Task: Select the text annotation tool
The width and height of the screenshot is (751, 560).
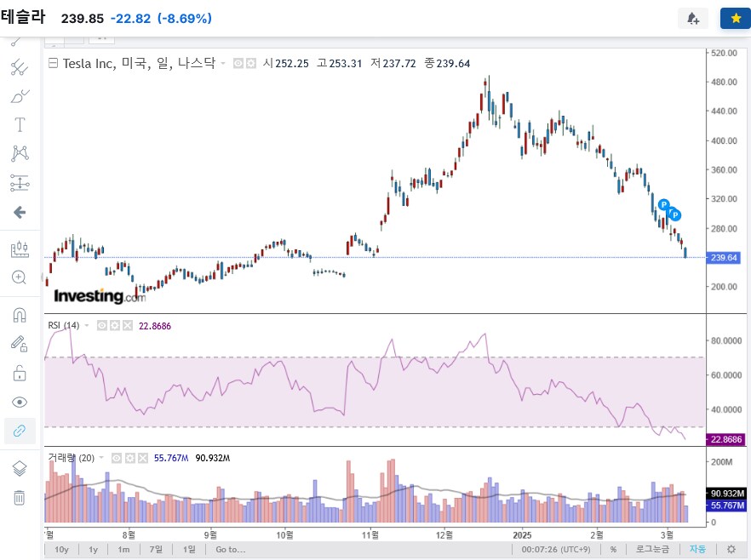Action: (20, 124)
